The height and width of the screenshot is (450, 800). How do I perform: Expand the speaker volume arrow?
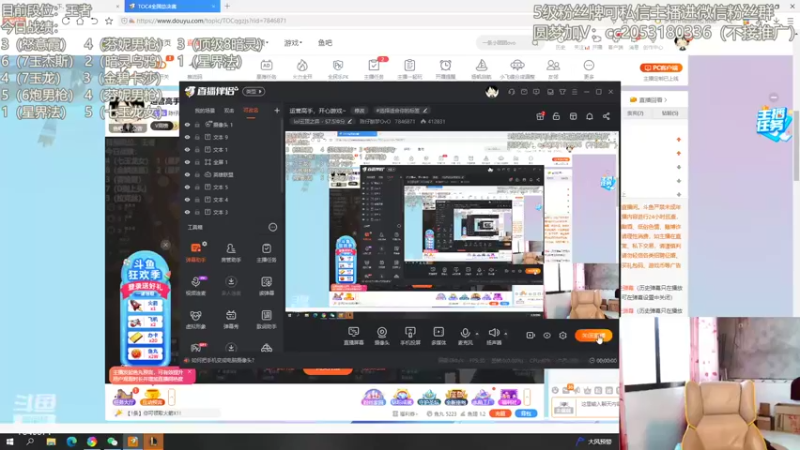click(x=506, y=334)
